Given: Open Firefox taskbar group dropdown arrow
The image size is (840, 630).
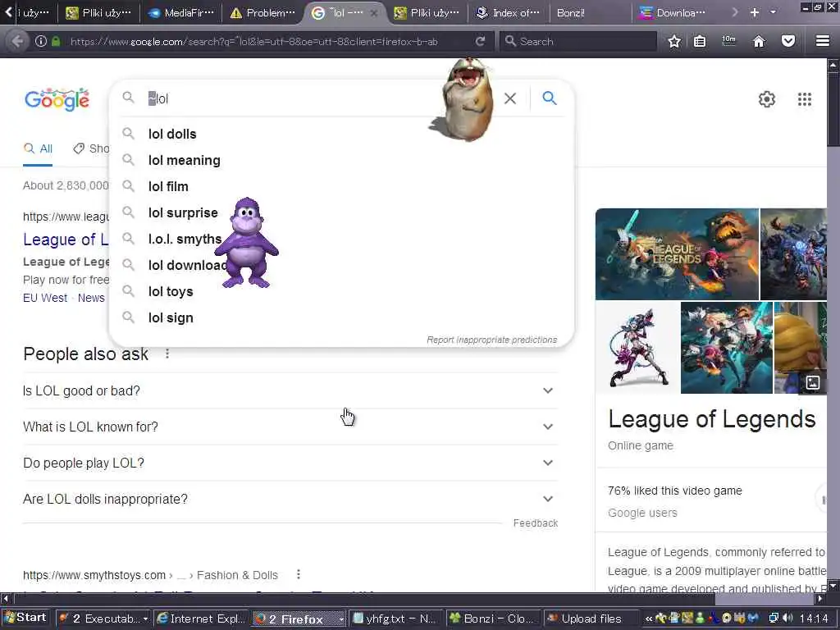Looking at the screenshot, I should coord(341,619).
